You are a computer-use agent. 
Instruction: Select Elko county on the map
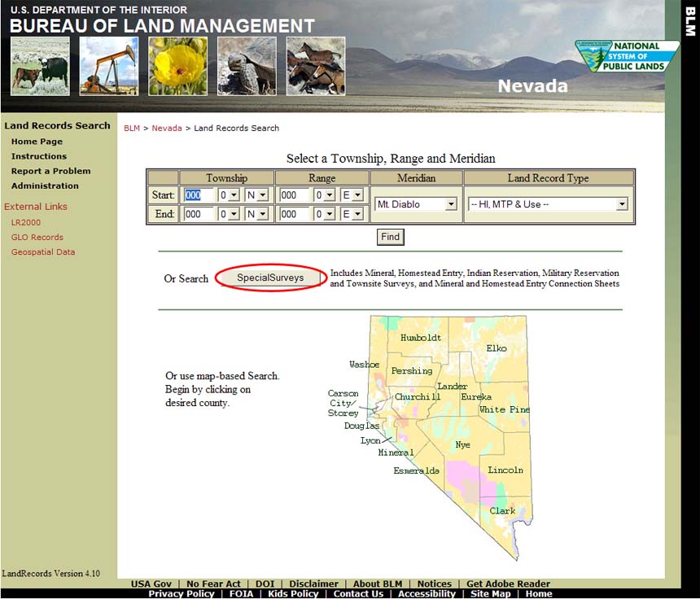click(497, 348)
